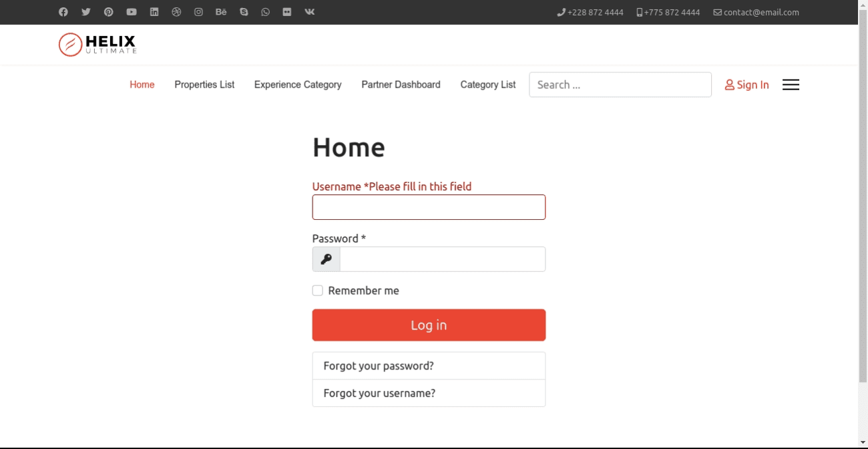Click the red Log in button
Screen dimensions: 868x449
[x=429, y=325]
